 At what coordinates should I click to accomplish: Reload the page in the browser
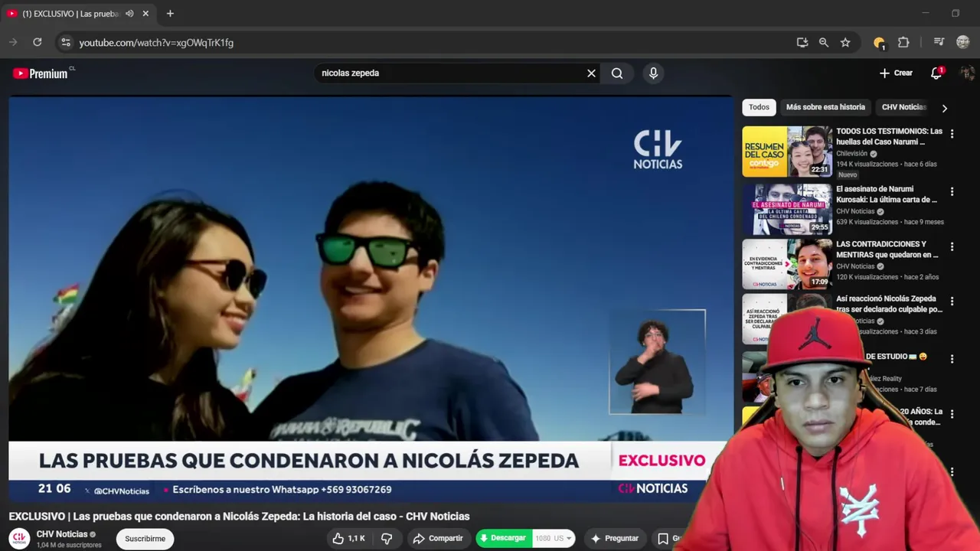pos(37,42)
